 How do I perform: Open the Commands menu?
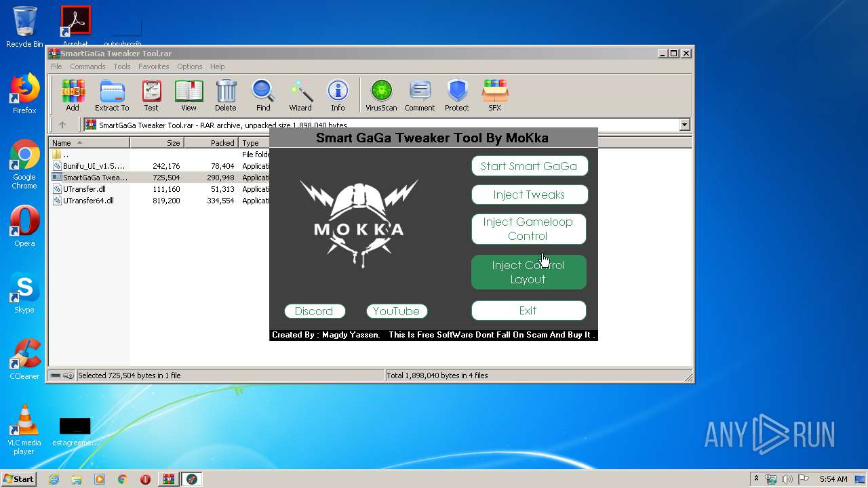[87, 66]
